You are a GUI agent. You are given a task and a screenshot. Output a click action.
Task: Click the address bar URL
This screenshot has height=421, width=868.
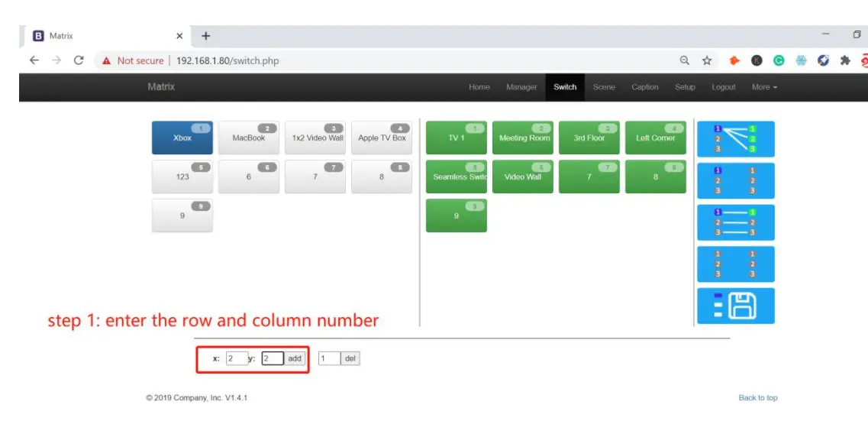227,61
